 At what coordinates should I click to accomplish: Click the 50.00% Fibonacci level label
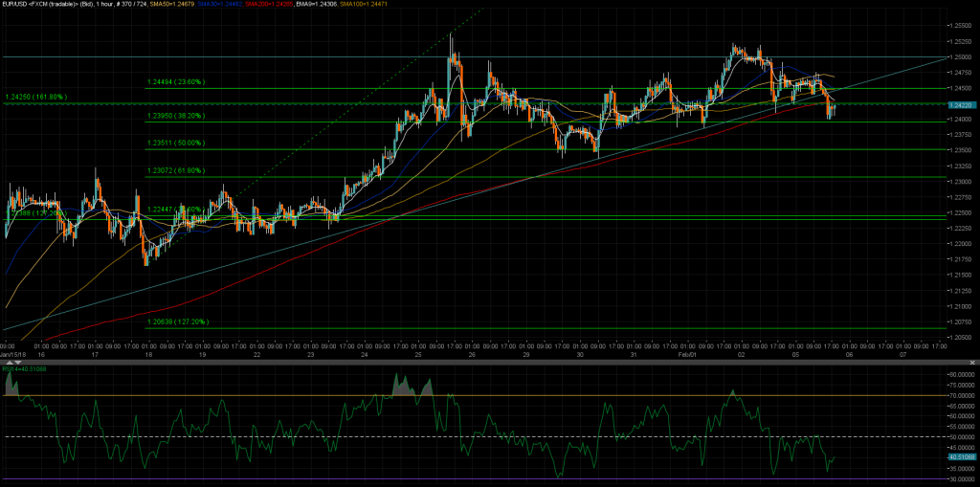pos(175,144)
